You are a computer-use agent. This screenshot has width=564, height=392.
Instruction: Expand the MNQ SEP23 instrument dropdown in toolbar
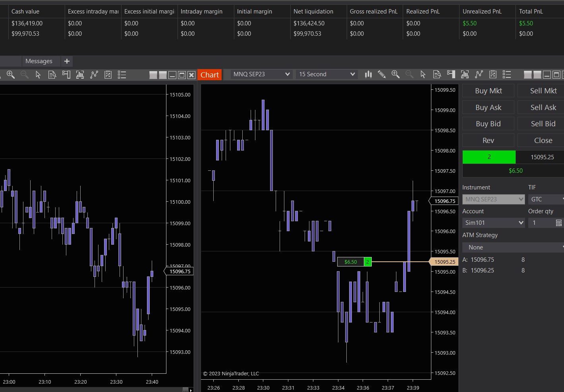tap(287, 74)
